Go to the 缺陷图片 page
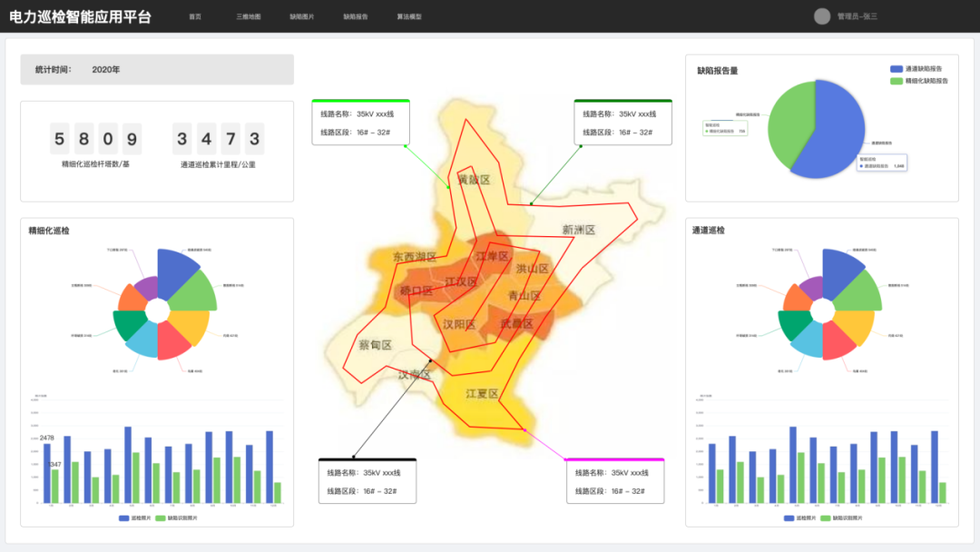Screen dimensions: 980x552 coord(301,17)
